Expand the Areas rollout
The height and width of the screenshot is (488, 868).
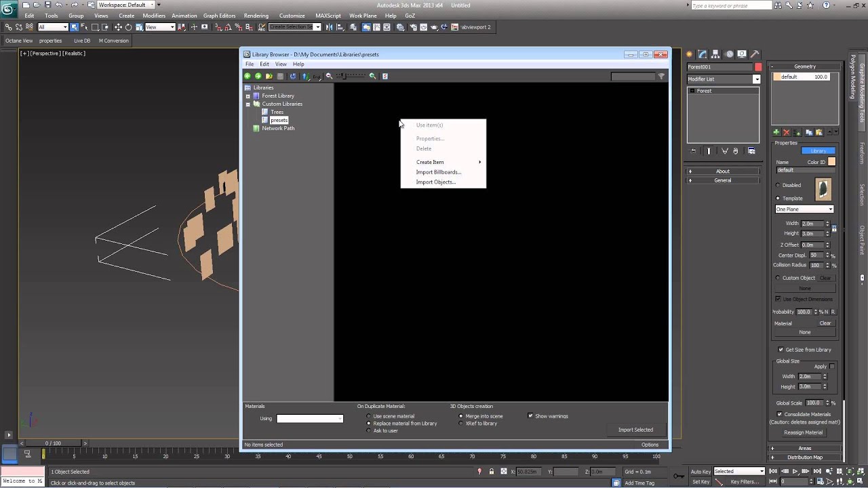pos(805,449)
